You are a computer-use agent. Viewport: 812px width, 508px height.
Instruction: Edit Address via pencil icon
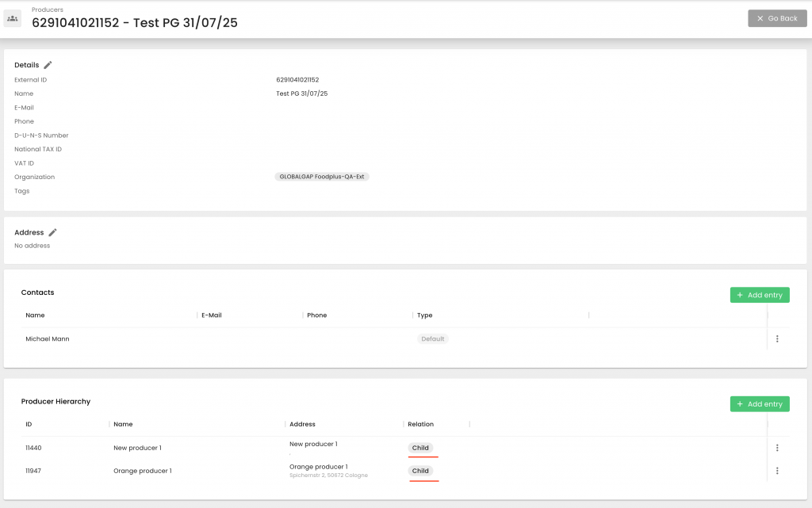point(52,232)
